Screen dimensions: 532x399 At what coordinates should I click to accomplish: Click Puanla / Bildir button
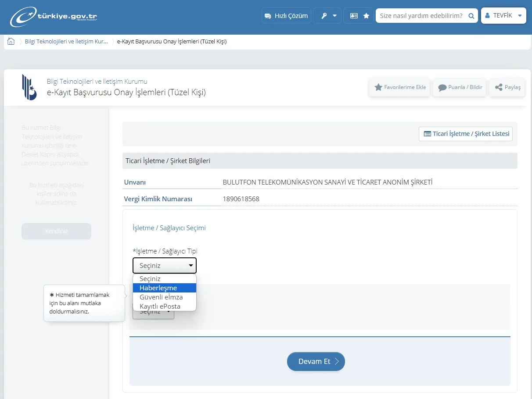[x=460, y=87]
